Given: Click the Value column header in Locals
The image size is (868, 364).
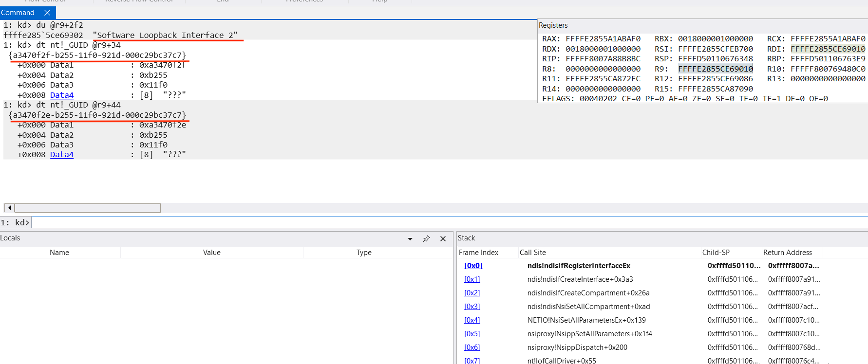Looking at the screenshot, I should click(x=212, y=253).
